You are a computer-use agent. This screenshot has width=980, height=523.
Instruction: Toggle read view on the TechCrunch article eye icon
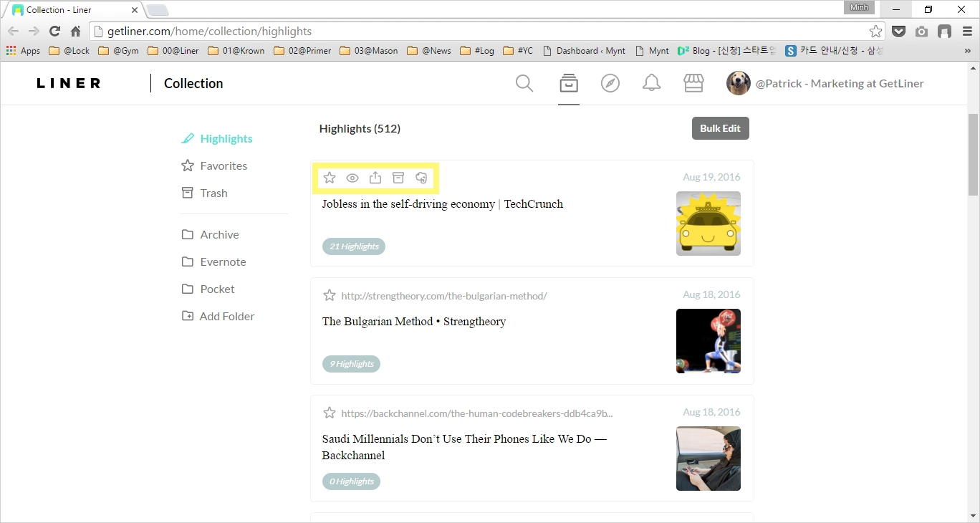click(x=352, y=178)
